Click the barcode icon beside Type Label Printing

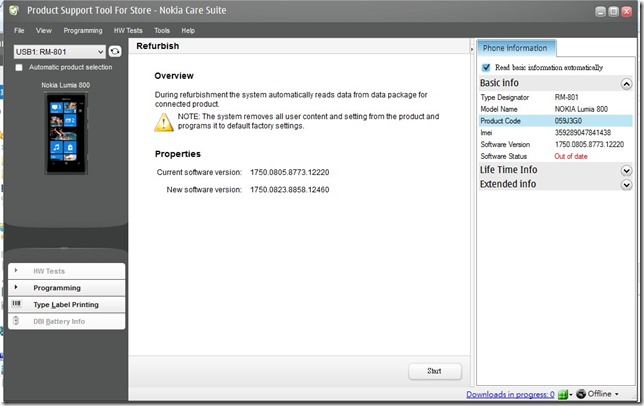tap(16, 304)
